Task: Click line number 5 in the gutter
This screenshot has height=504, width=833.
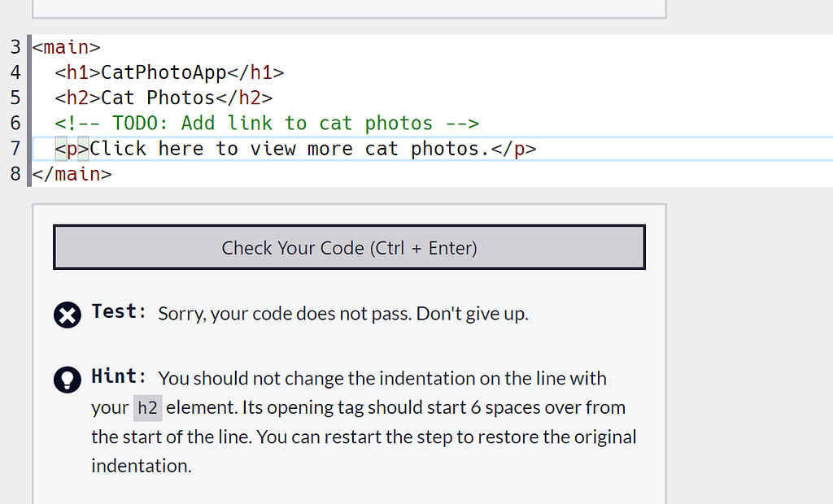Action: 15,98
